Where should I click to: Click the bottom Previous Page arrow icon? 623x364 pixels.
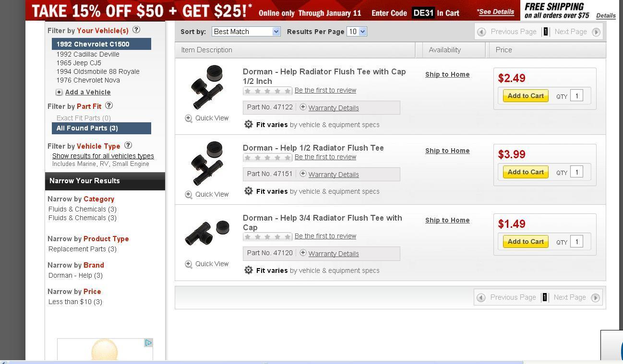coord(480,298)
